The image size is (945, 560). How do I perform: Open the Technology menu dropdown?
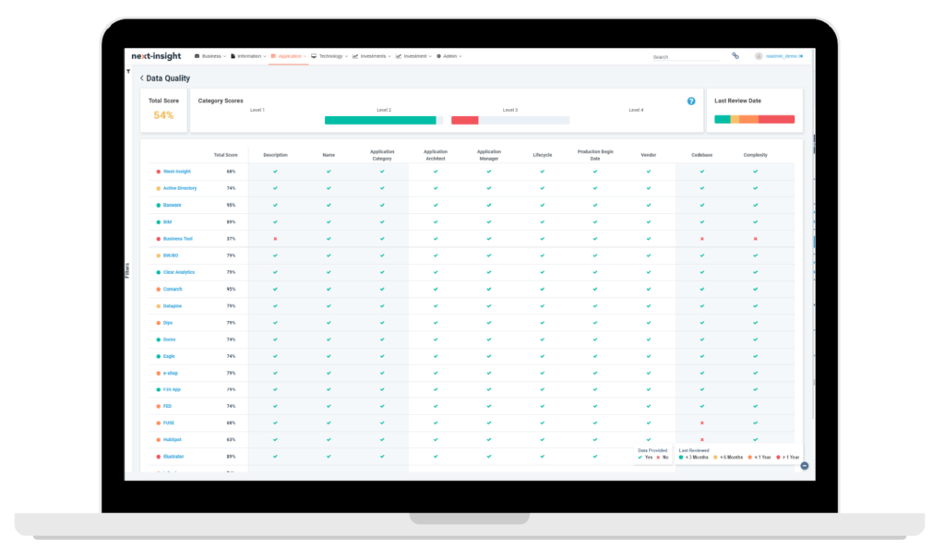point(329,56)
